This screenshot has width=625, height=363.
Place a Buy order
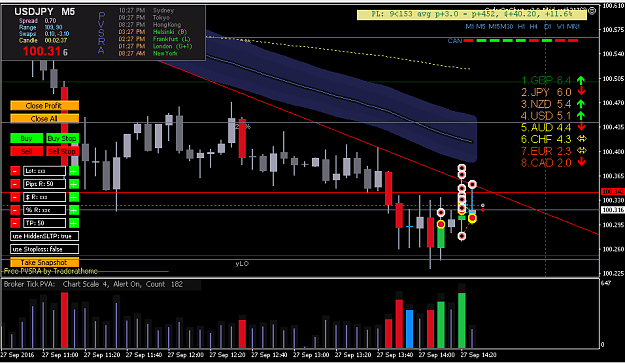coord(26,138)
